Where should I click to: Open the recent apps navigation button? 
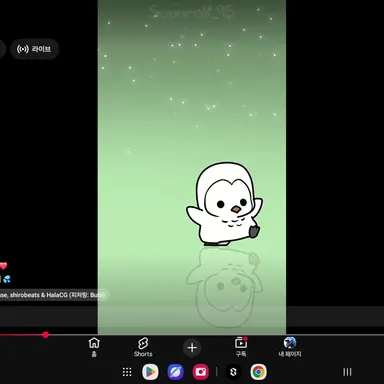tap(347, 372)
